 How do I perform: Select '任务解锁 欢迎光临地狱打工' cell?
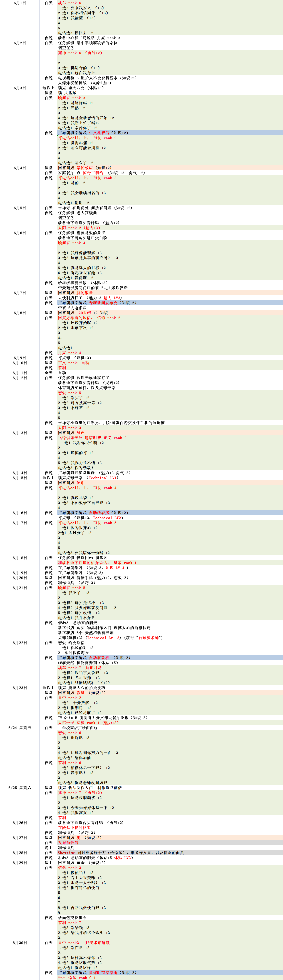(170, 377)
